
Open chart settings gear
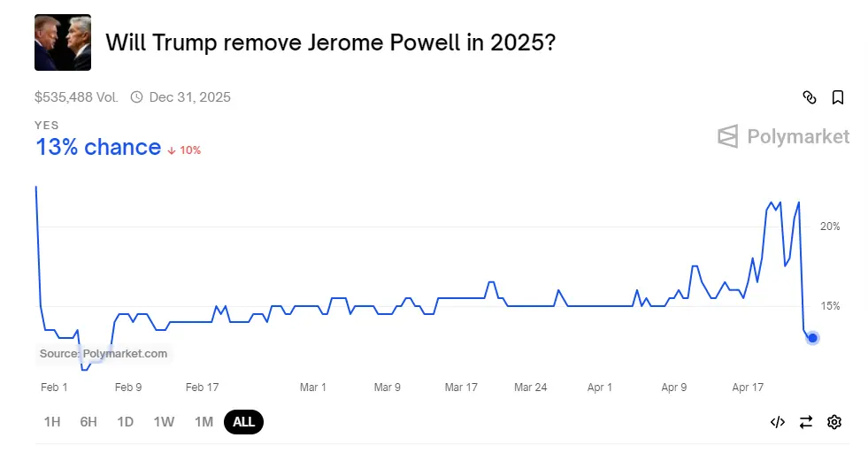tap(833, 422)
